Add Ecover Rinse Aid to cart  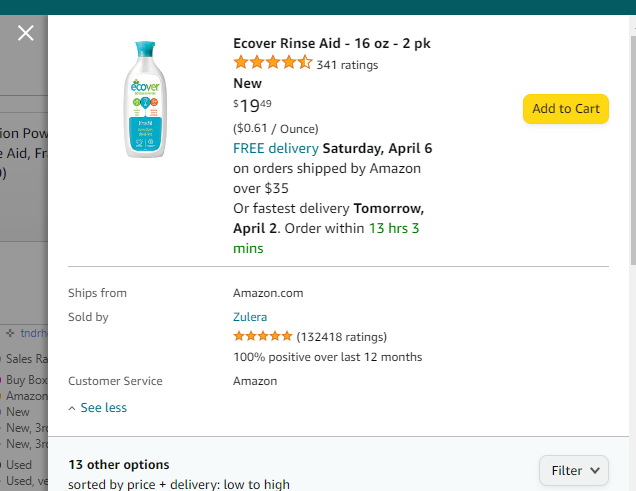pos(566,109)
